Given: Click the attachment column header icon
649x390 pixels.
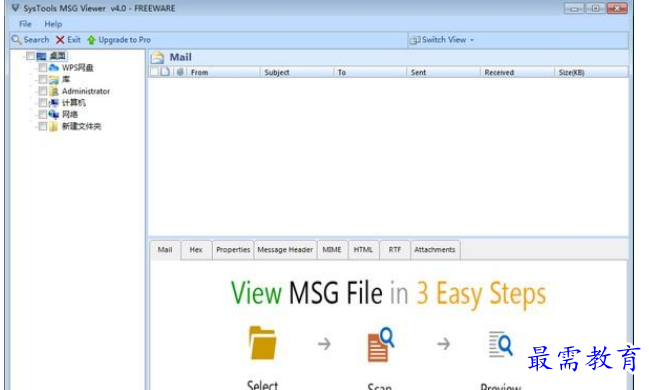Looking at the screenshot, I should 180,72.
